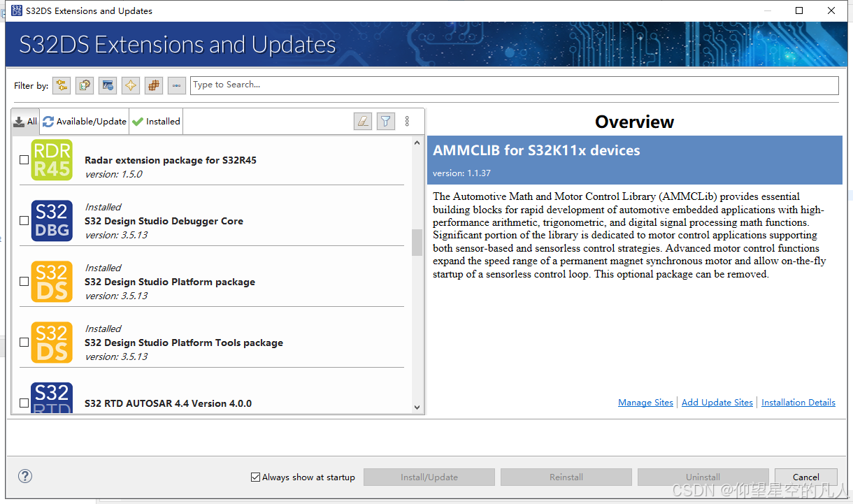Click the third filter icon showing a window

click(x=108, y=85)
